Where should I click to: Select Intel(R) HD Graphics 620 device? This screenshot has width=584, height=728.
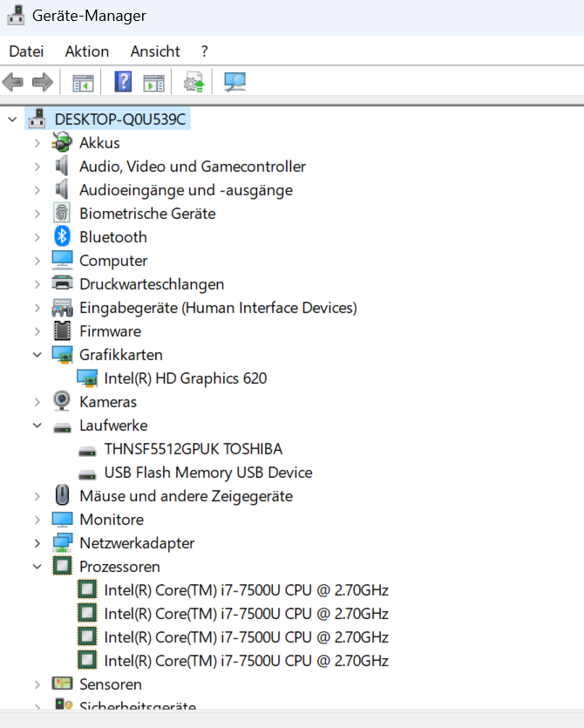tap(186, 378)
